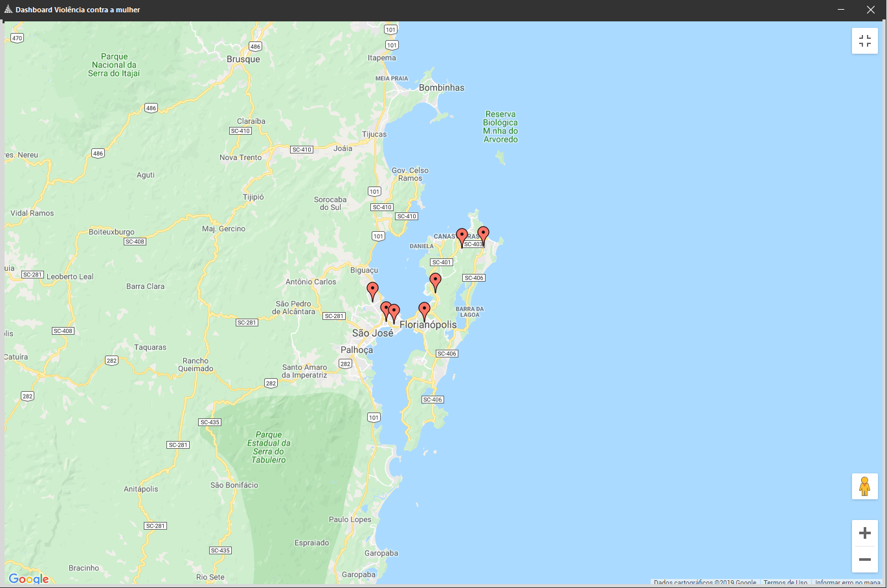Click the Itapema label
Image resolution: width=887 pixels, height=588 pixels.
[x=382, y=58]
